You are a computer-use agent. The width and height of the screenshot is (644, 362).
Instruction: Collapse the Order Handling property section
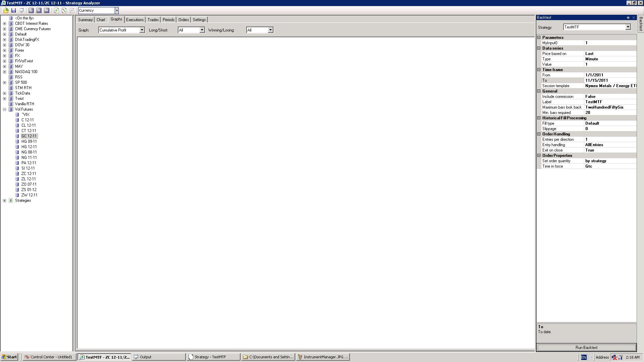coord(539,134)
